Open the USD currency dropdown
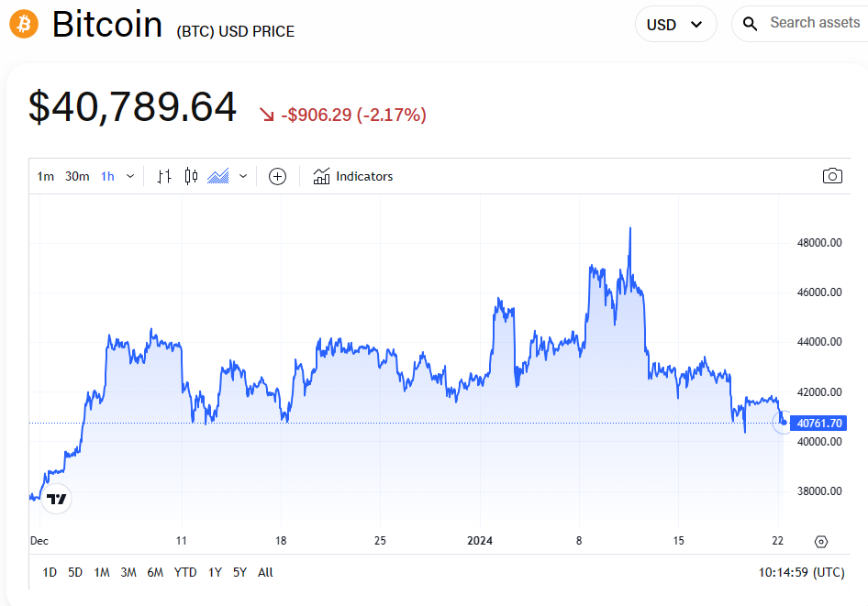This screenshot has width=868, height=606. click(x=675, y=25)
